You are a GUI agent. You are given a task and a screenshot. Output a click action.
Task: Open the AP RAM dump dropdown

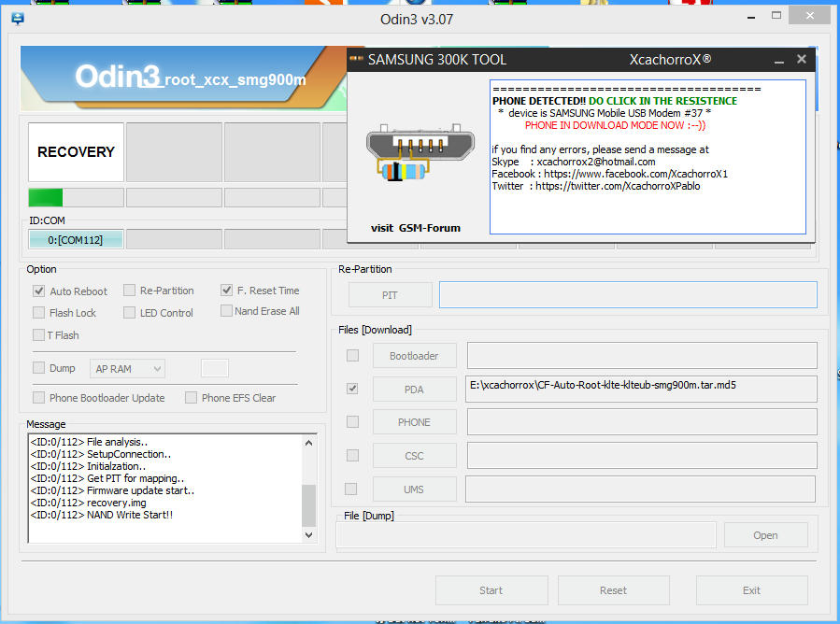[127, 368]
